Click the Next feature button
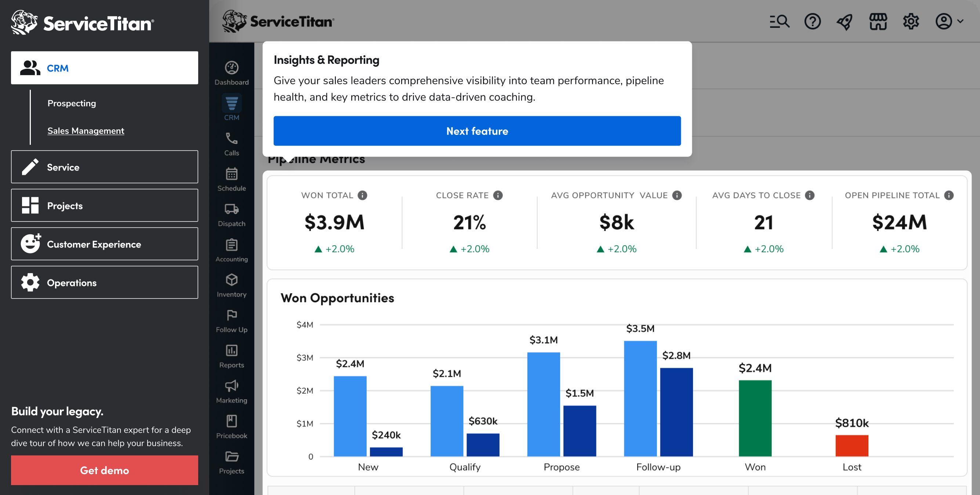Screen dimensions: 980x495 click(477, 131)
